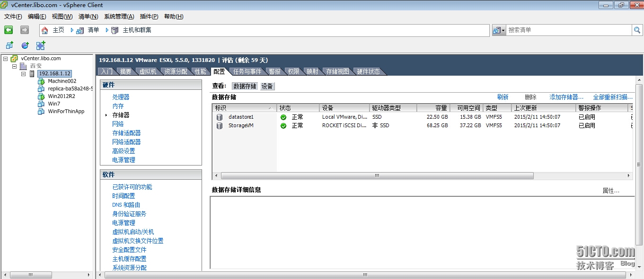The width and height of the screenshot is (644, 279).
Task: Click the new virtual machine toolbar icon
Action: [9, 45]
